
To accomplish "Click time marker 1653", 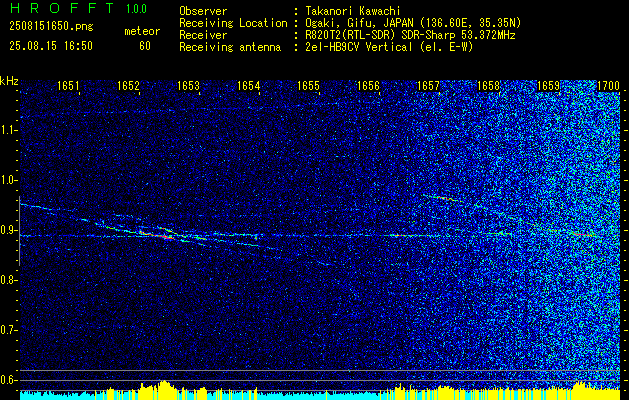I will pos(188,86).
